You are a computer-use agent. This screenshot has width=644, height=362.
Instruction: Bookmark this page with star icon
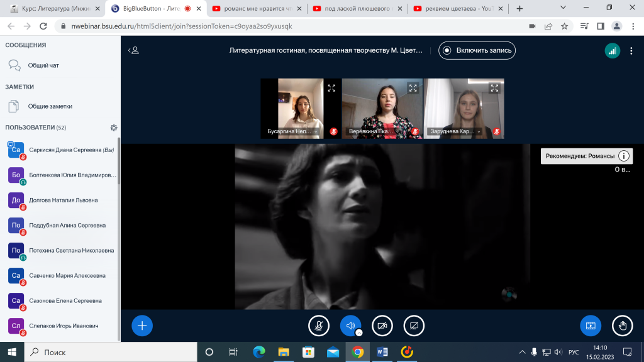click(x=565, y=26)
